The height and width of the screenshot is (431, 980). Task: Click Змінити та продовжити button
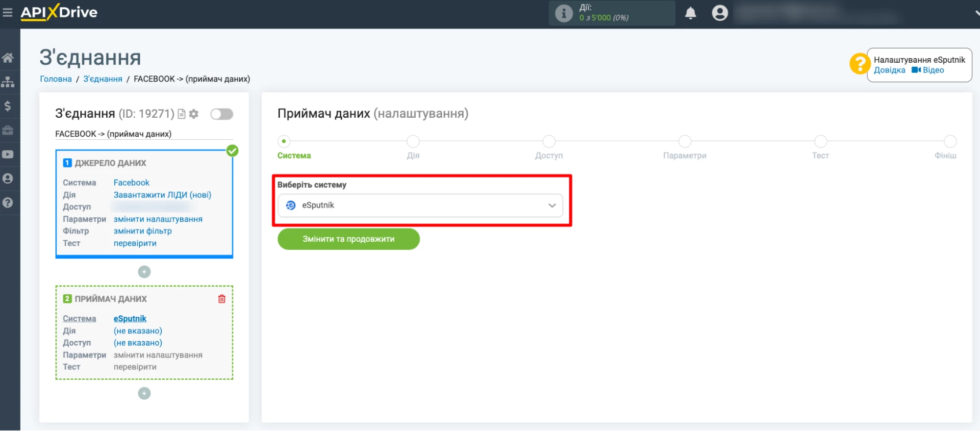[349, 239]
